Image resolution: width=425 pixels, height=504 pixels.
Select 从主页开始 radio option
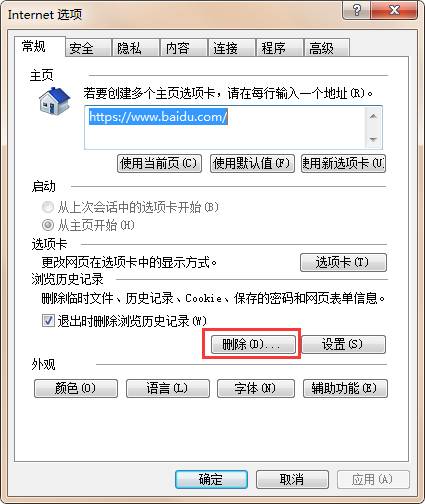[x=48, y=225]
